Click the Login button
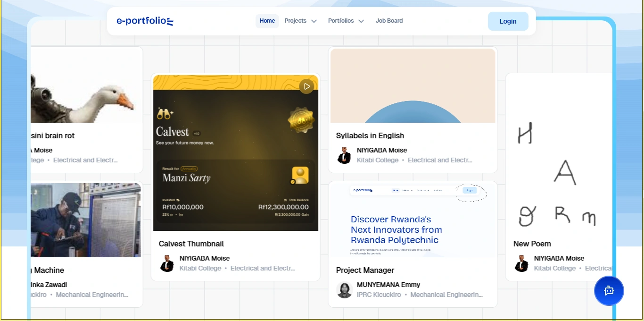644x321 pixels. [x=508, y=21]
